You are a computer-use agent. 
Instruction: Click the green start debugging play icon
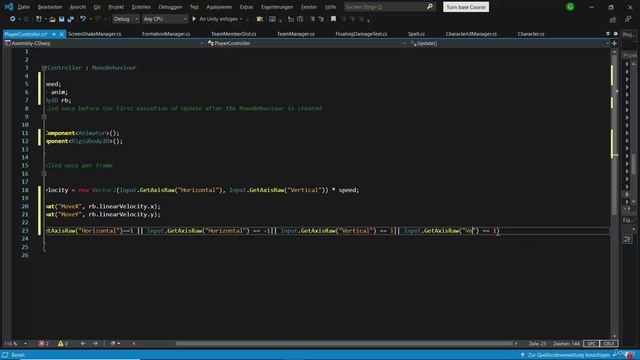194,19
